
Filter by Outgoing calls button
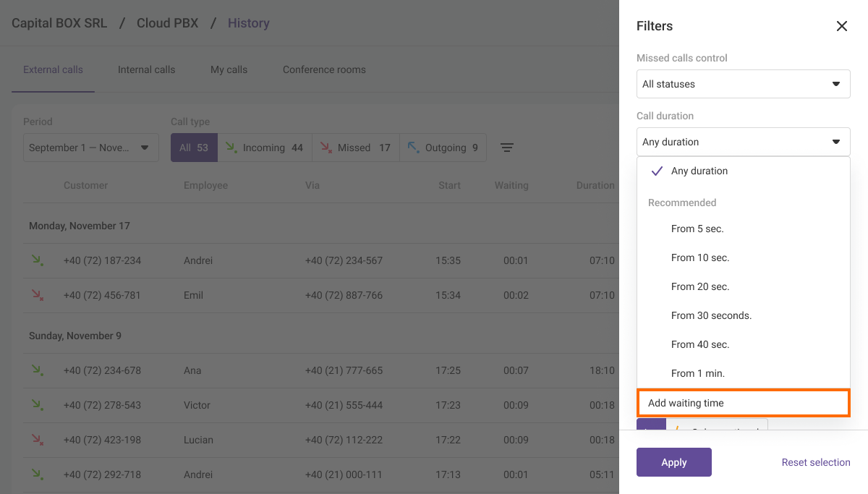coord(443,148)
